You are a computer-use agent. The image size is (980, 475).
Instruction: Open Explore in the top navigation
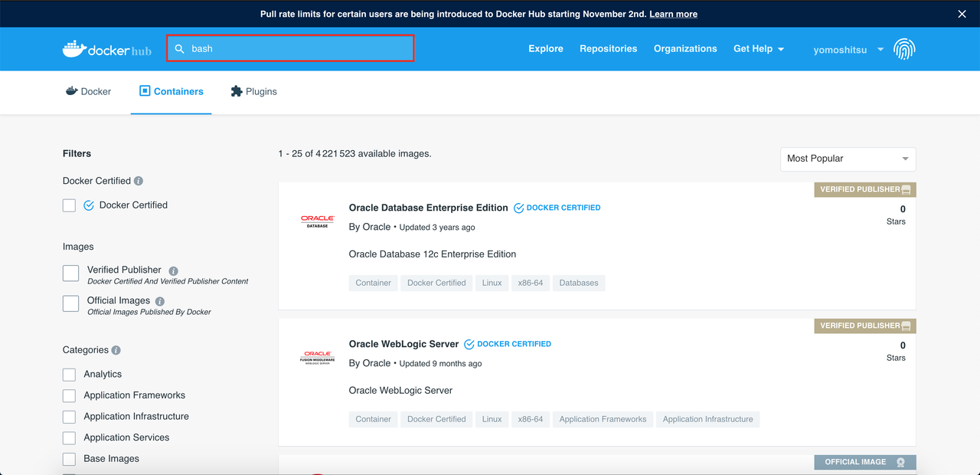pyautogui.click(x=546, y=48)
